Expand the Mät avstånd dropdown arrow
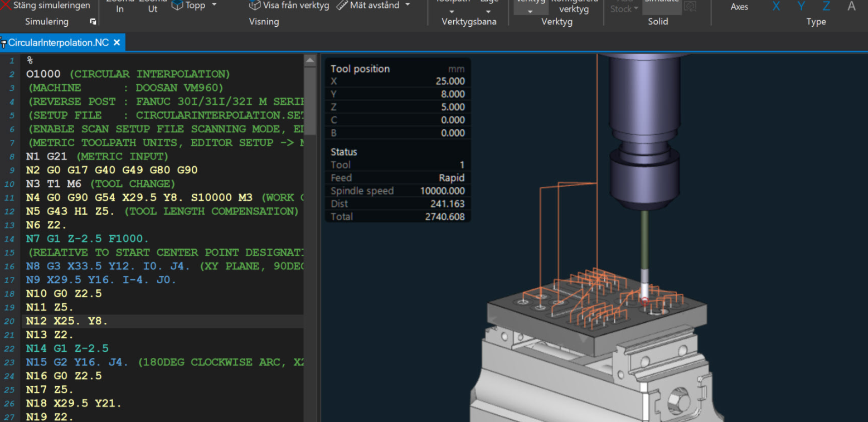The width and height of the screenshot is (868, 422). pyautogui.click(x=408, y=5)
